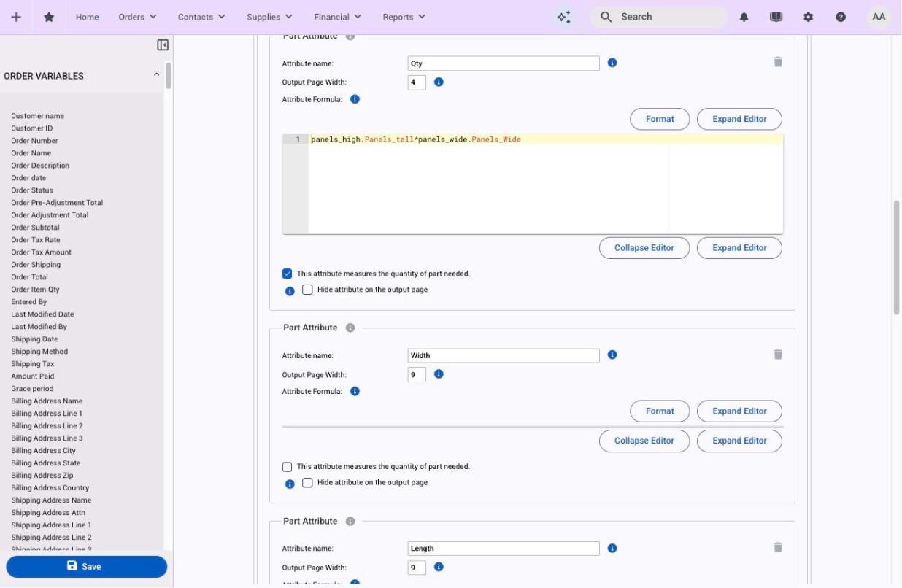Click the Length attribute name field
Viewport: 902px width, 588px height.
[504, 549]
